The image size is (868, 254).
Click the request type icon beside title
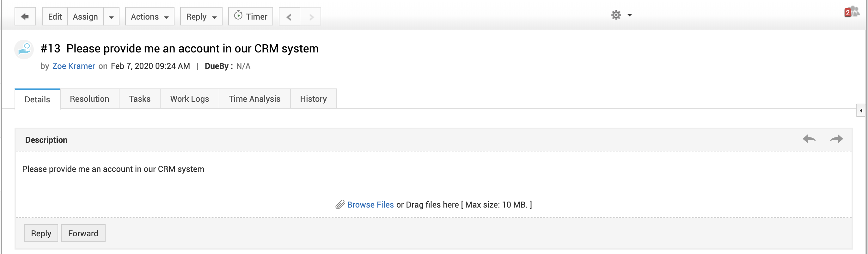pos(24,50)
